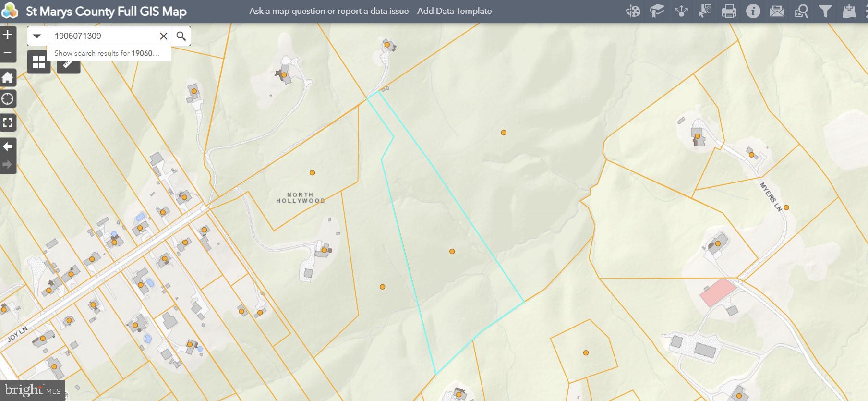Click 'Ask a map question or report a data issue'
The height and width of the screenshot is (401, 868).
(x=329, y=11)
